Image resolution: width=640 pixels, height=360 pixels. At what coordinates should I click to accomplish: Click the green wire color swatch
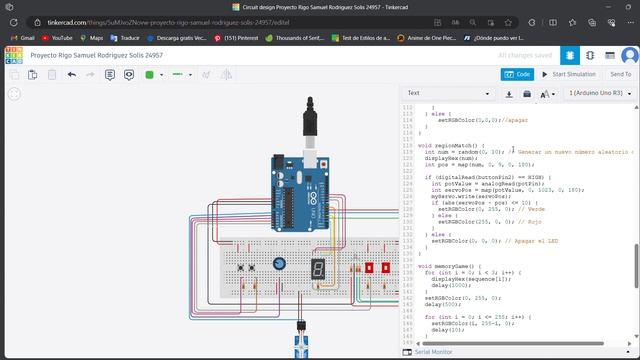pos(149,75)
